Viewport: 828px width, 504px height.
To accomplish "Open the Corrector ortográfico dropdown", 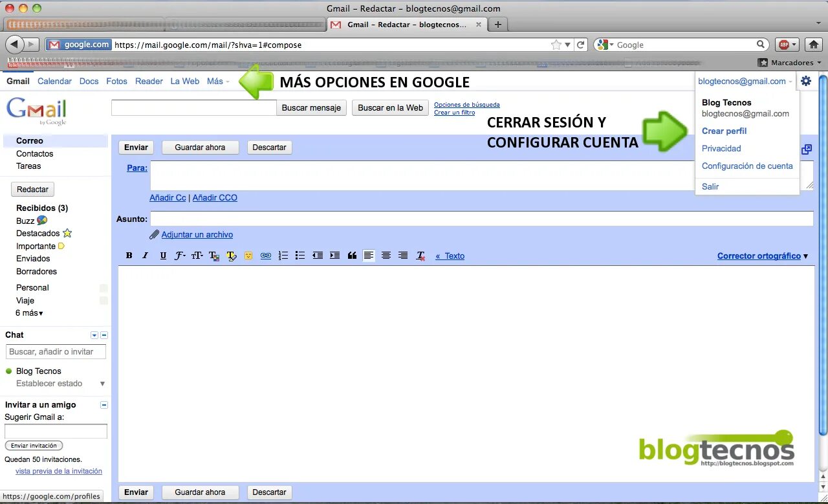I will (763, 256).
